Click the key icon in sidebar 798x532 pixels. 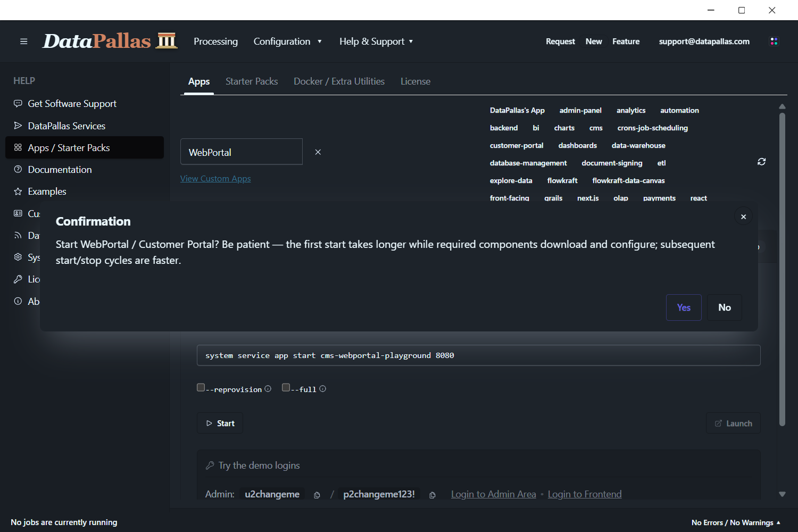18,279
